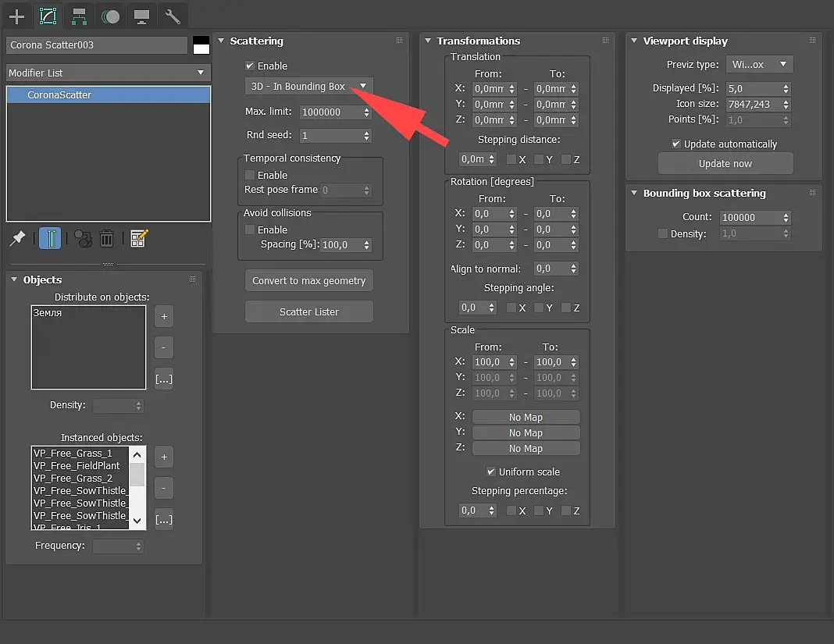Remove object from Distribute on objects list

pos(164,348)
